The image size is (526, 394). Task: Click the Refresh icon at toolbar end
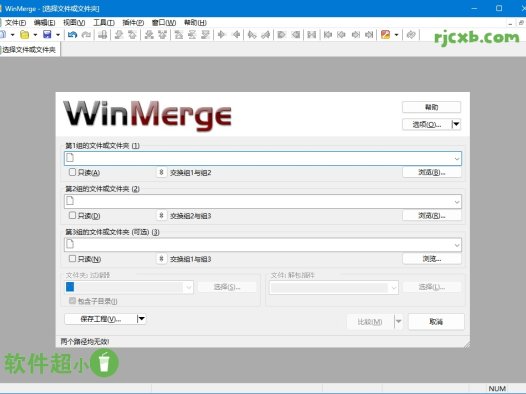coord(411,35)
